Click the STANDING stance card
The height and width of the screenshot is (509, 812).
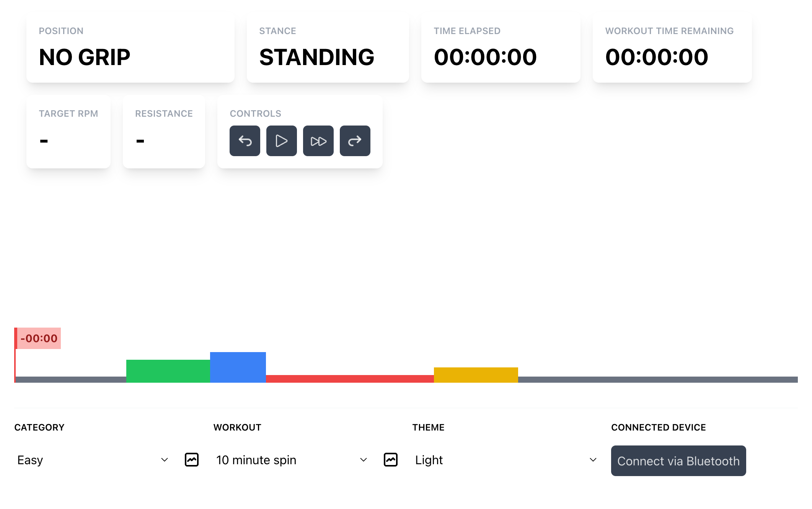pos(328,47)
